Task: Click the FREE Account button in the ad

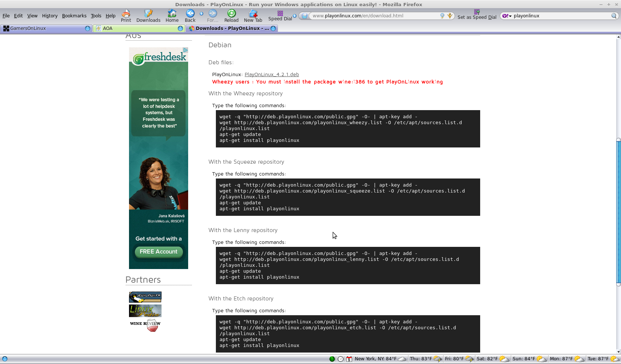Action: pyautogui.click(x=159, y=252)
